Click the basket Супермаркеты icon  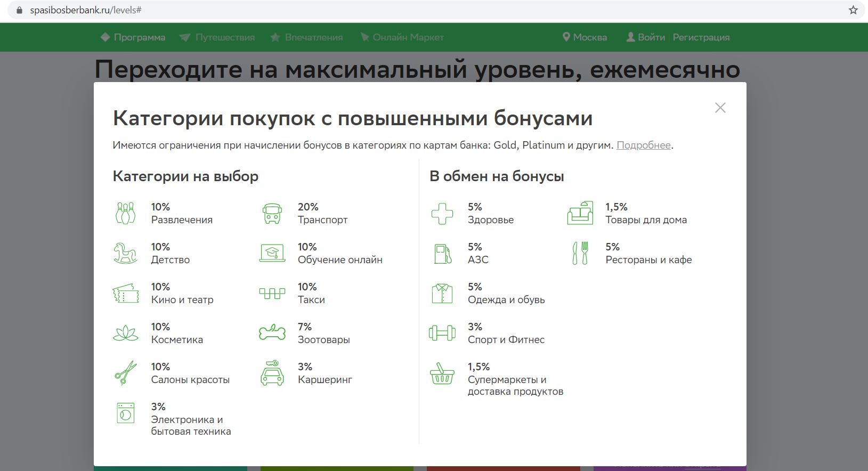point(442,373)
